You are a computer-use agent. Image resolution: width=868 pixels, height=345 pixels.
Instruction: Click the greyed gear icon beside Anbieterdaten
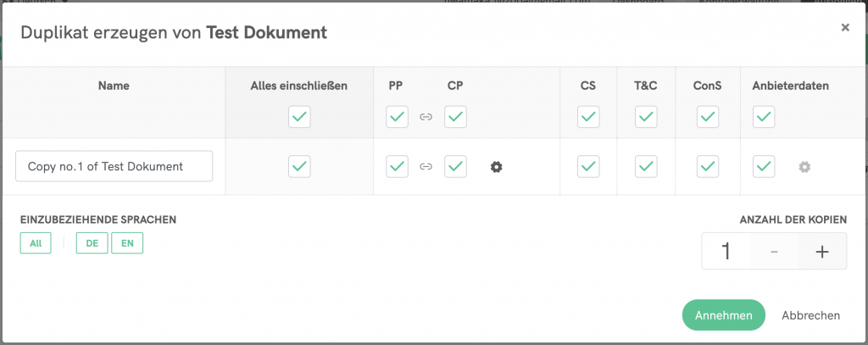pyautogui.click(x=804, y=167)
